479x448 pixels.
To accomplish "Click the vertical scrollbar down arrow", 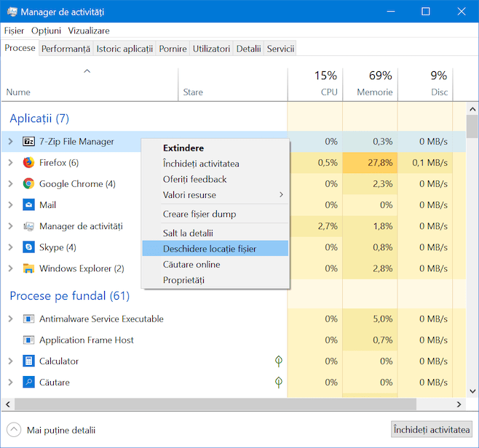I will pyautogui.click(x=472, y=391).
